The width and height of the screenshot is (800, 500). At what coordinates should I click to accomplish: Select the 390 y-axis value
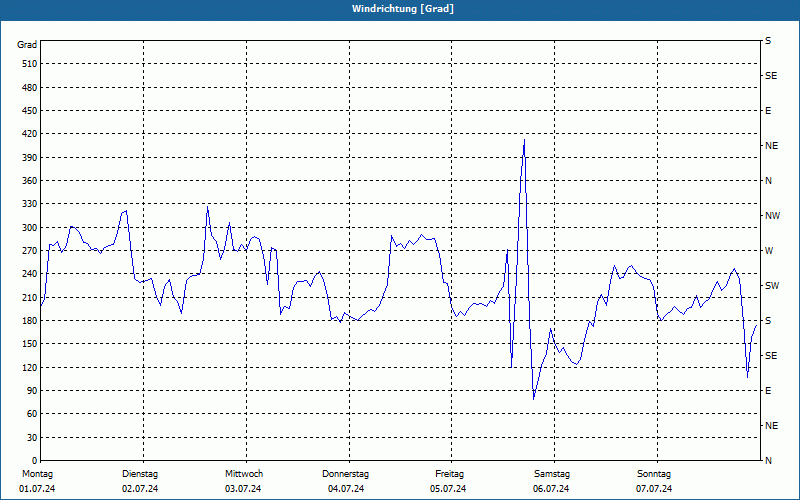[x=30, y=158]
